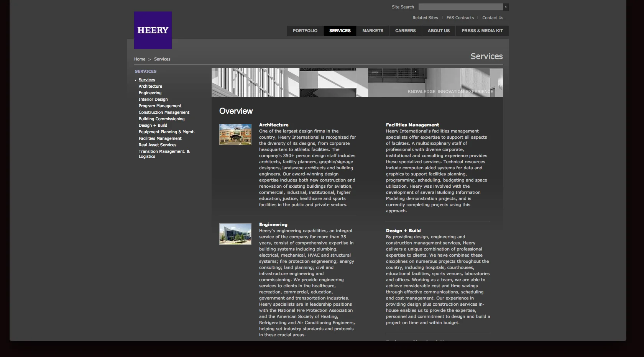Select Interior Design in sidebar
644x357 pixels.
[x=153, y=99]
